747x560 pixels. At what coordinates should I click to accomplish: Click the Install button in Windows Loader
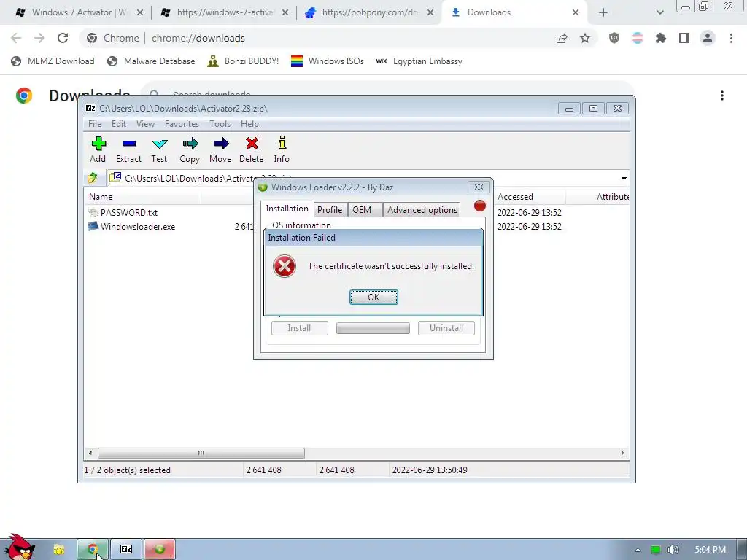pos(300,328)
